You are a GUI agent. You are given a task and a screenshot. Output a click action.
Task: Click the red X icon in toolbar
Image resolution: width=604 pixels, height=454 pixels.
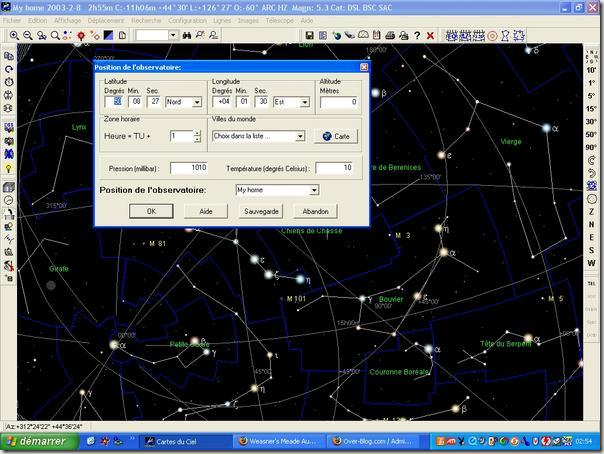click(x=430, y=36)
